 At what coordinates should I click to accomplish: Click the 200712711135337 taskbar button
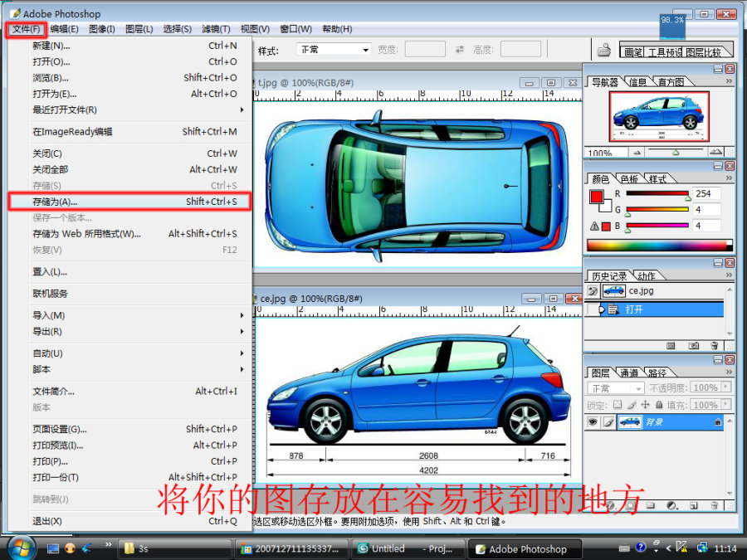click(x=291, y=549)
